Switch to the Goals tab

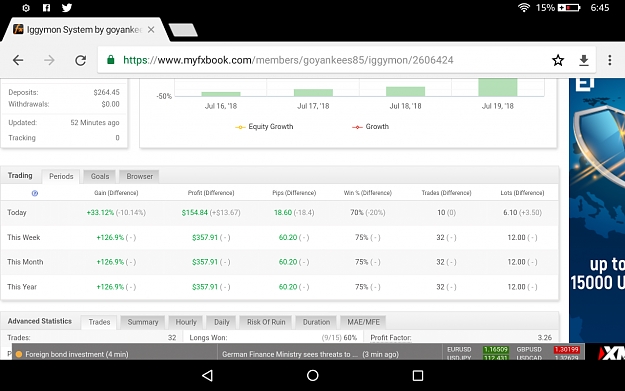pyautogui.click(x=100, y=176)
